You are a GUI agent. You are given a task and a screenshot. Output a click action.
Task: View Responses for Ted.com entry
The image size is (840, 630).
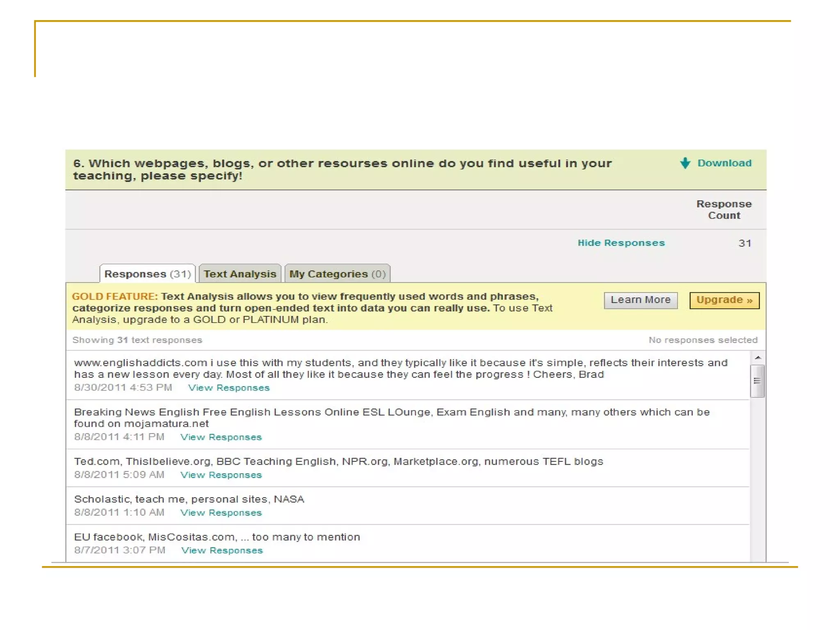[221, 475]
